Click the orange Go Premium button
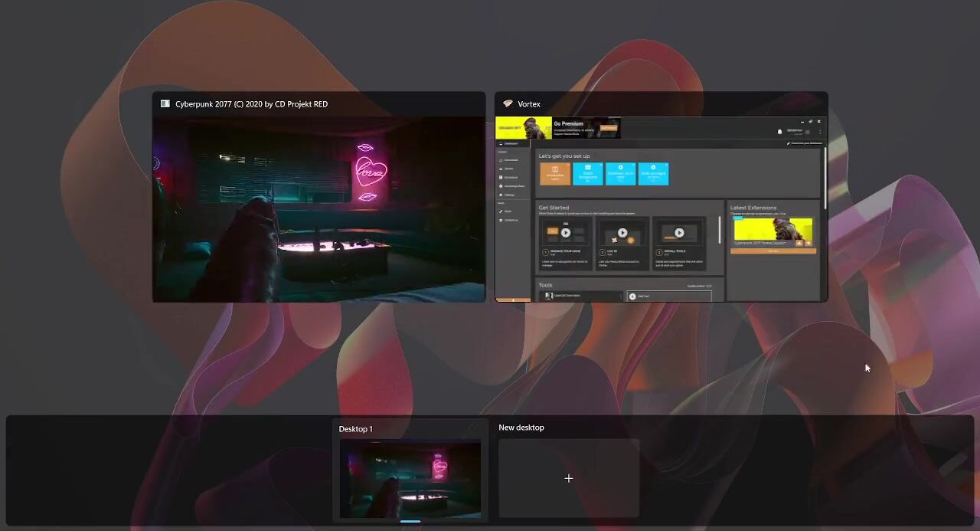 [x=609, y=129]
